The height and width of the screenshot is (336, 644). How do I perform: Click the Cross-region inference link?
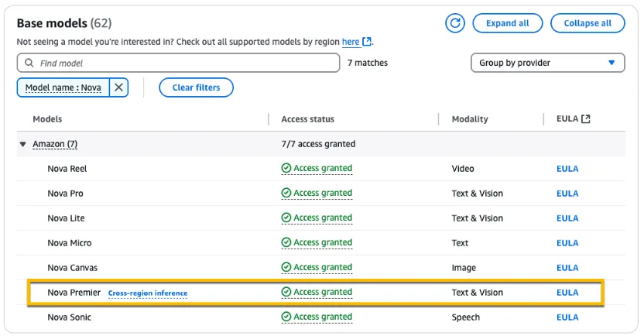tap(148, 293)
